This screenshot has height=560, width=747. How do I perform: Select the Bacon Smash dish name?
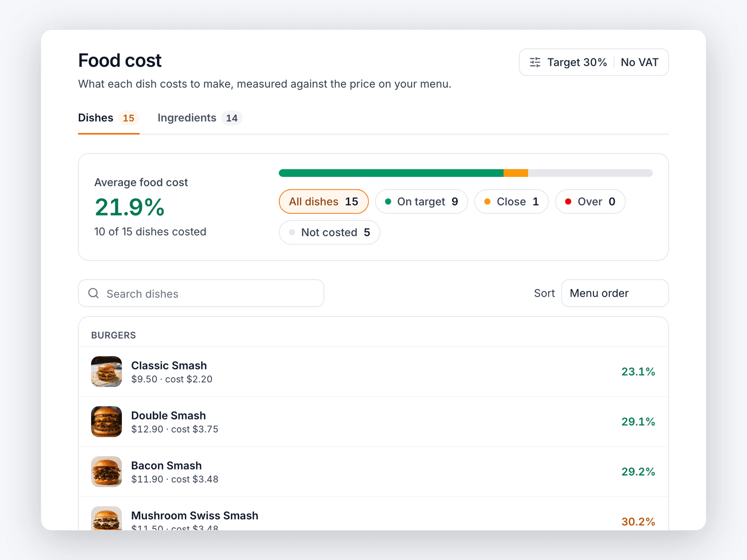167,465
